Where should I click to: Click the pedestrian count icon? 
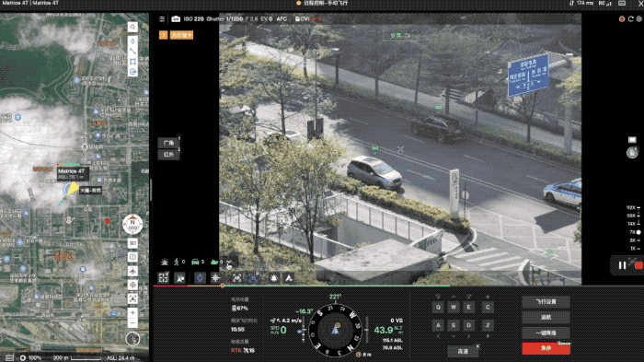pyautogui.click(x=177, y=262)
